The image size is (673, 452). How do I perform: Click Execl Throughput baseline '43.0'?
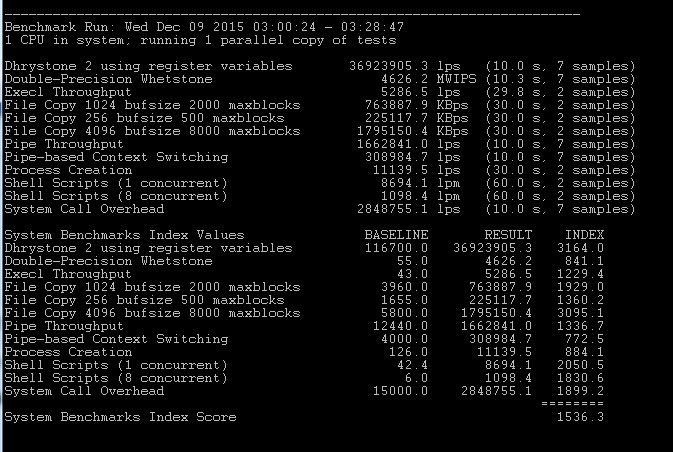click(412, 274)
